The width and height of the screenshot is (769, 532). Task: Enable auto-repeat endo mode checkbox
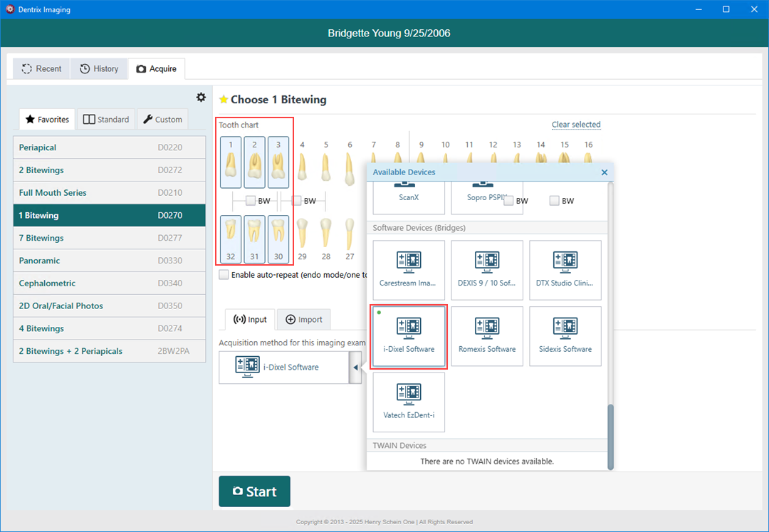click(224, 275)
